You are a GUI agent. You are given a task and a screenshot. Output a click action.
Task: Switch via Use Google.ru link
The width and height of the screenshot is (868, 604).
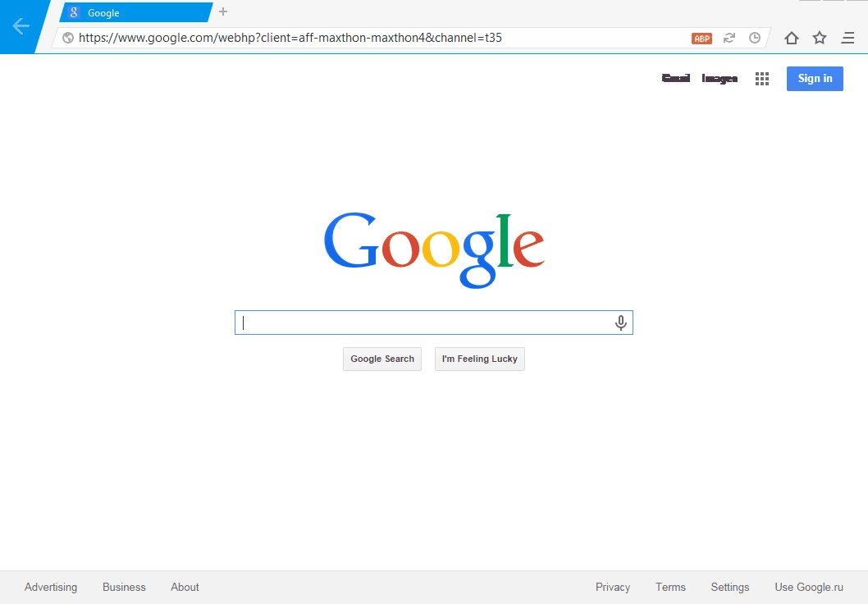[x=809, y=587]
